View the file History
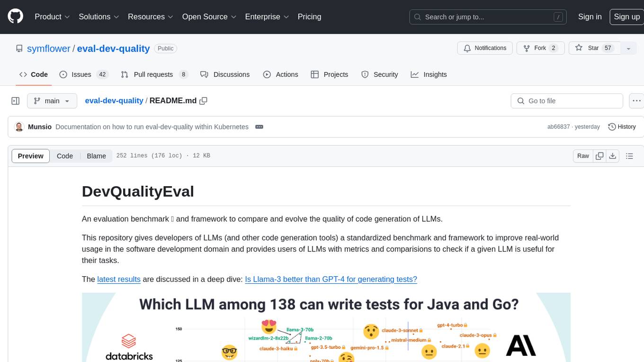This screenshot has height=362, width=644. click(622, 127)
